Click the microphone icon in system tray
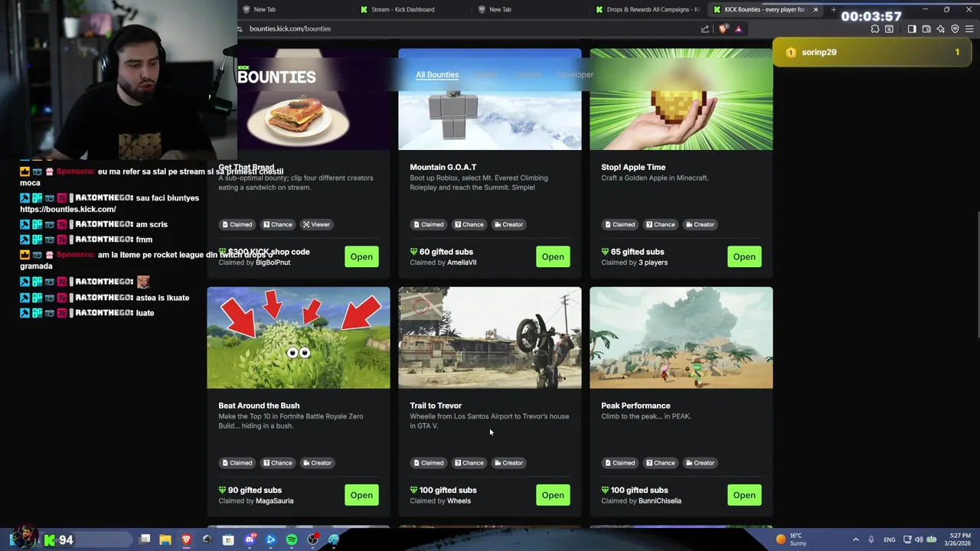This screenshot has height=551, width=980. click(x=871, y=540)
